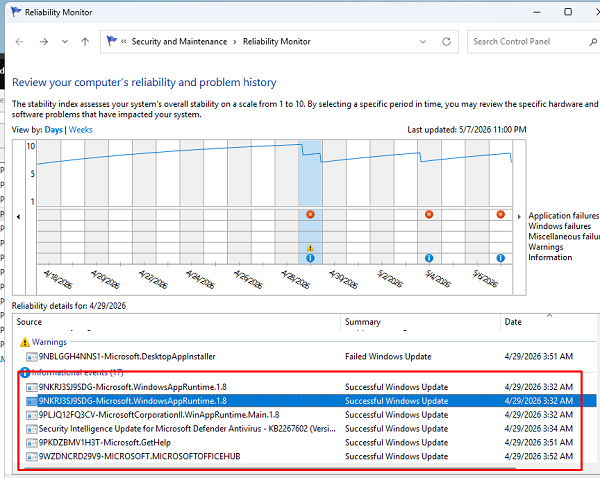Select highlighted 9NKRJ3SJ9SDG WindowsAppRuntime.1.8 row
The width and height of the screenshot is (600, 478).
point(310,401)
